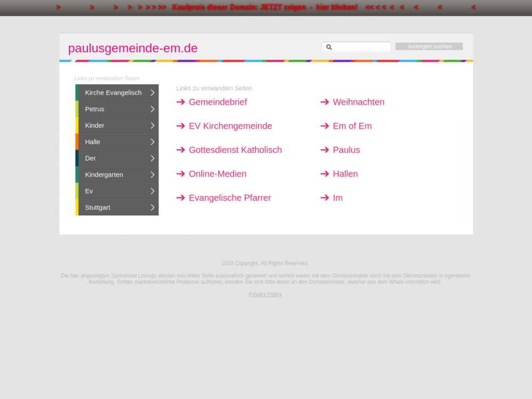Open the Privacy Policy link
Screen dimensions: 532x399
pyautogui.click(x=265, y=294)
